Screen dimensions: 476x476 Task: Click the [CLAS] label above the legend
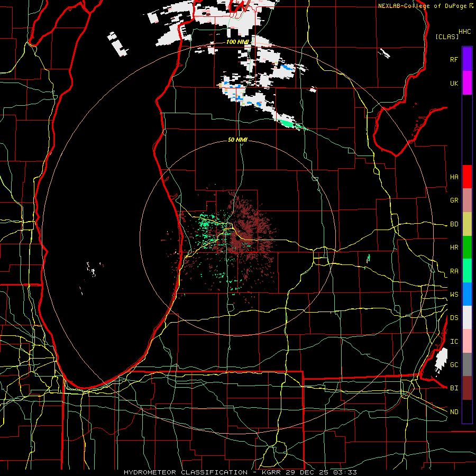(447, 36)
